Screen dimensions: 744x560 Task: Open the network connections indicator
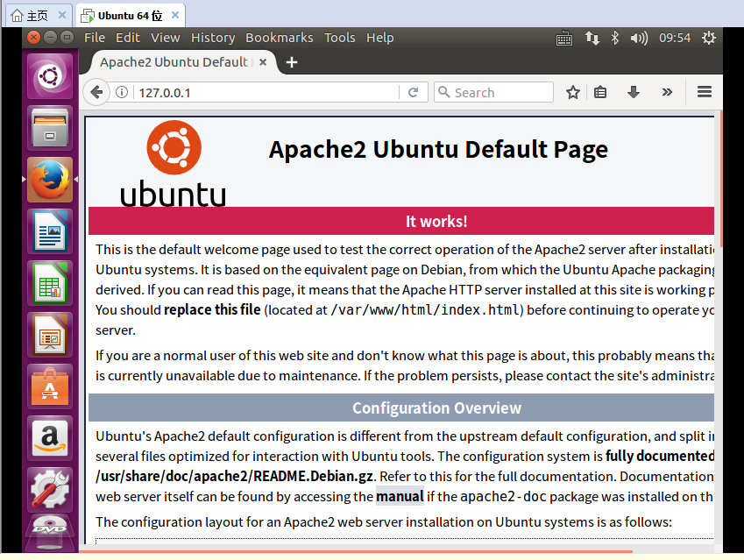(x=592, y=38)
